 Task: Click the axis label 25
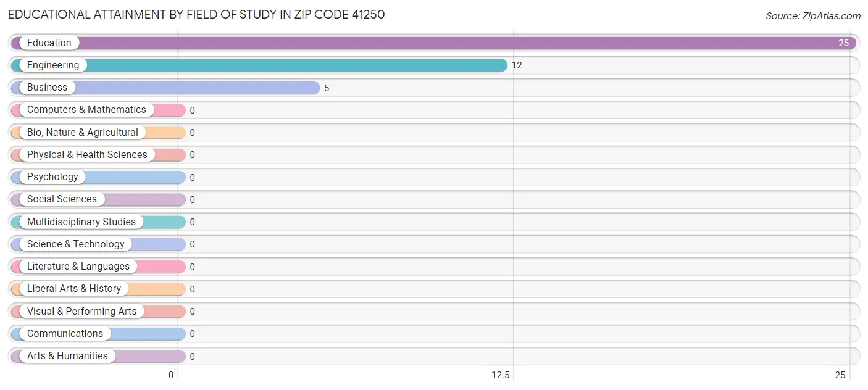[x=840, y=375]
